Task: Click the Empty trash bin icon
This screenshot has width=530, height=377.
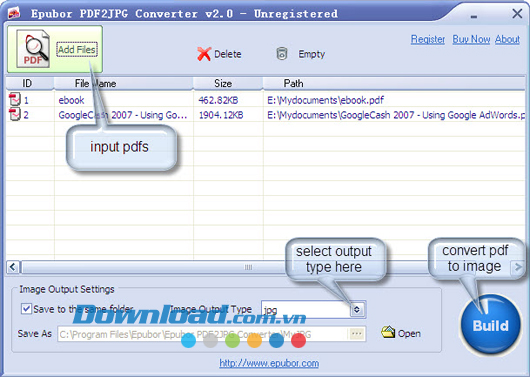Action: 282,54
